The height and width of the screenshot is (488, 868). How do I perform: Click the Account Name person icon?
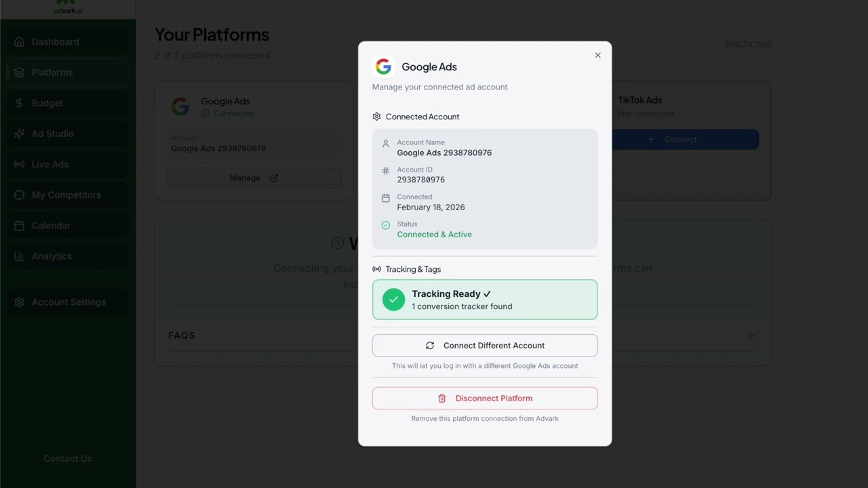pyautogui.click(x=386, y=144)
